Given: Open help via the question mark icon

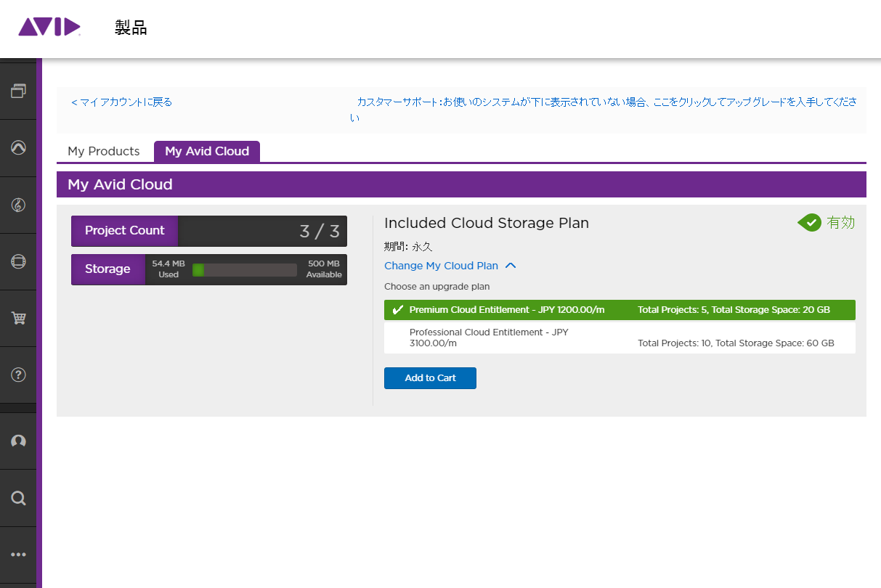Looking at the screenshot, I should coord(19,375).
